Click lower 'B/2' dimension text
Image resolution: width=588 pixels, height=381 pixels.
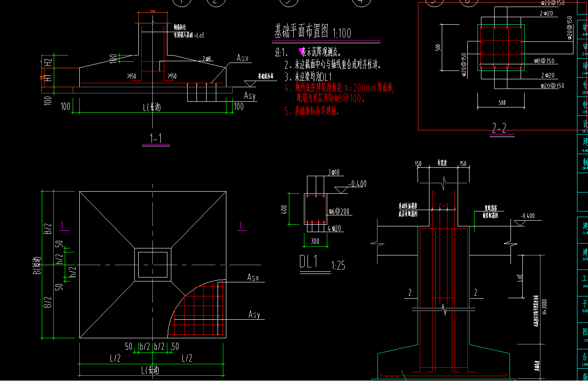[48, 302]
